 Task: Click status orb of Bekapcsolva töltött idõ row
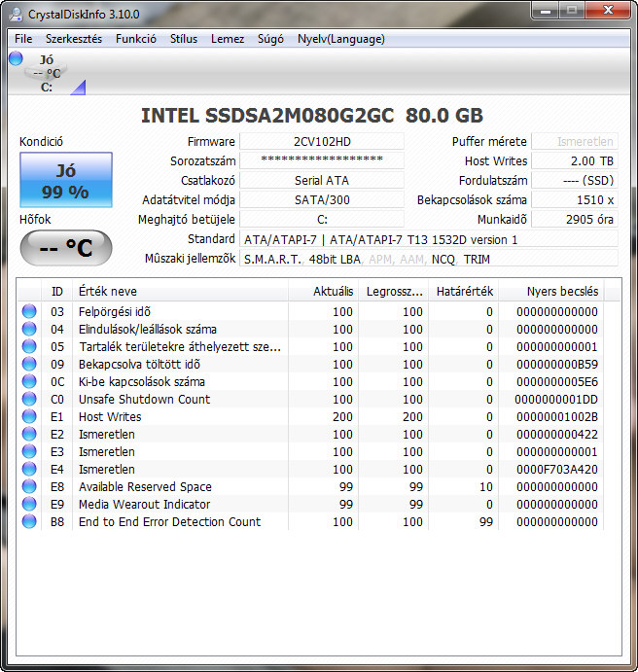[x=29, y=364]
